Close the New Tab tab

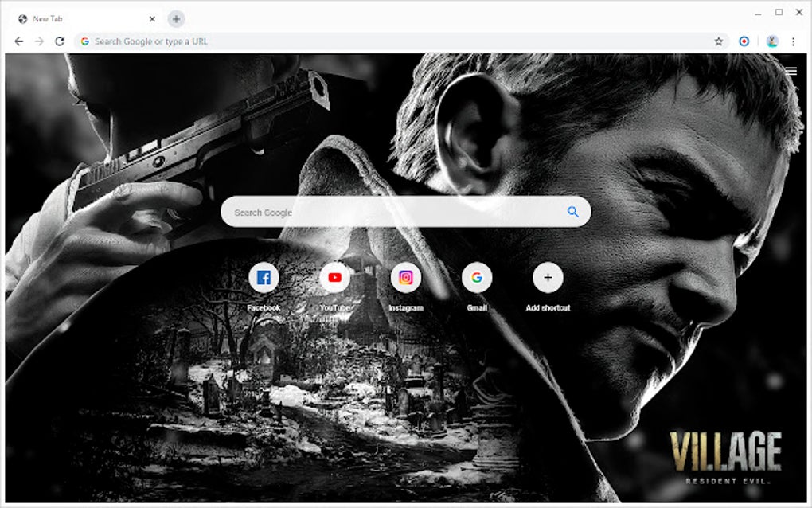[x=152, y=19]
